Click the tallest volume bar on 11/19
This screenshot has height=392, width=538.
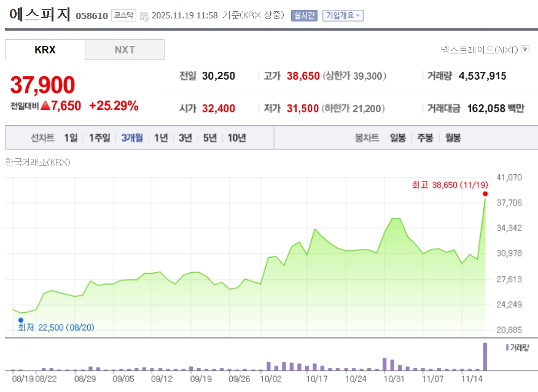pos(485,356)
